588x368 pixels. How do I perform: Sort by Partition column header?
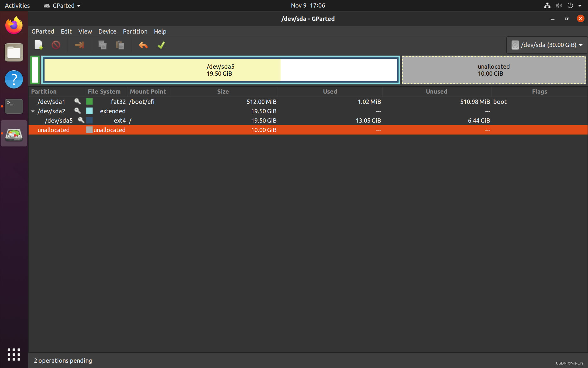coord(56,91)
